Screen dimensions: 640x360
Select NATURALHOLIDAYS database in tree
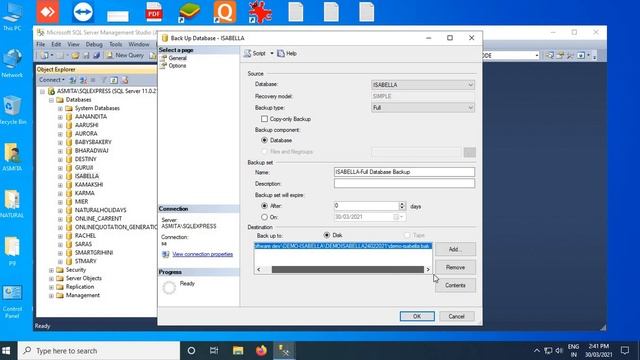[x=100, y=210]
